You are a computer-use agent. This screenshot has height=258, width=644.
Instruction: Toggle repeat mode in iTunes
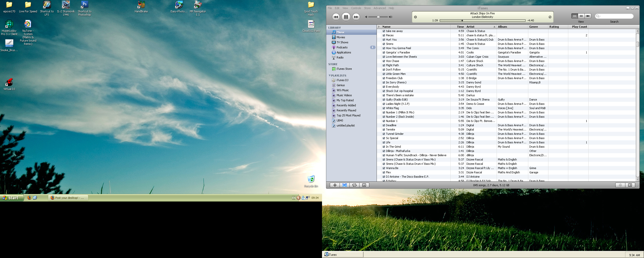pyautogui.click(x=354, y=185)
